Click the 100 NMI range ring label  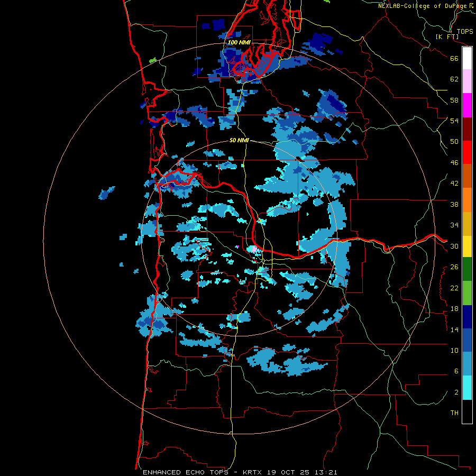point(239,42)
